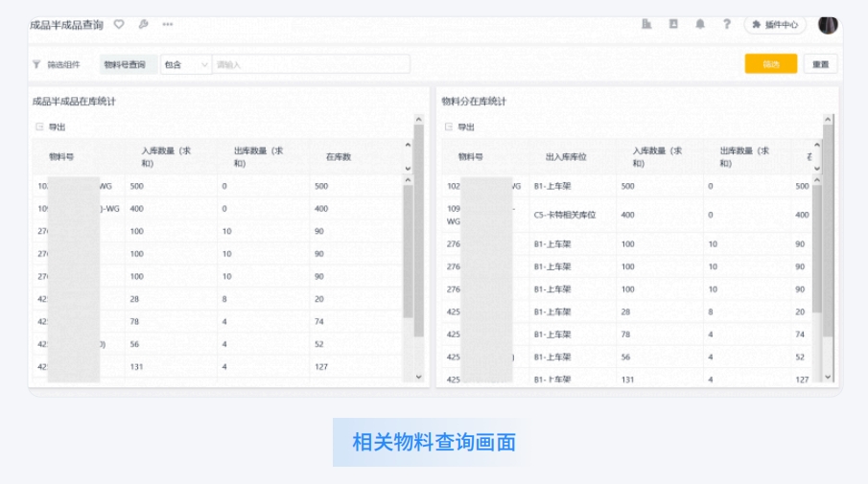The image size is (868, 484).
Task: Click the heart favorite icon beside page title
Action: pyautogui.click(x=119, y=24)
